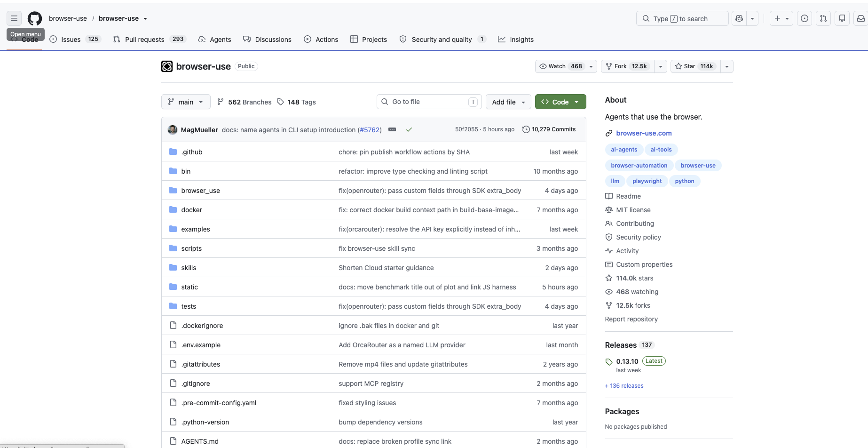Open pull request #5762 link
The image size is (868, 448).
pyautogui.click(x=370, y=130)
